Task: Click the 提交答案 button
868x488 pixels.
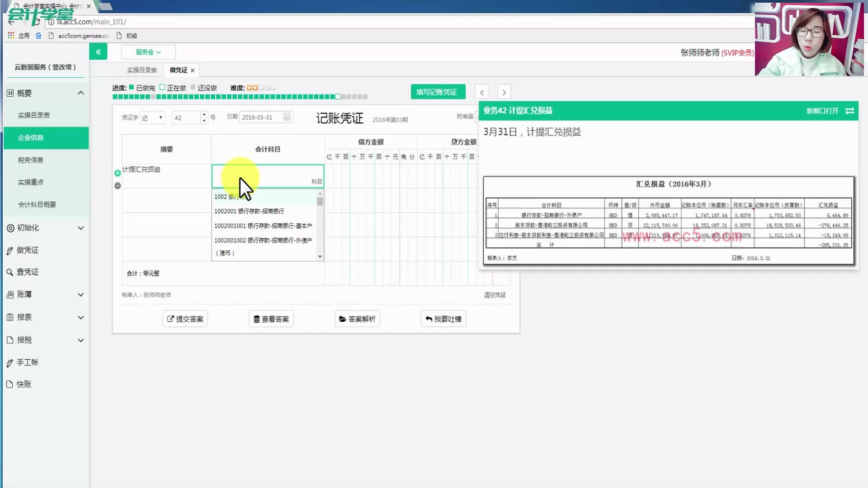Action: click(185, 319)
